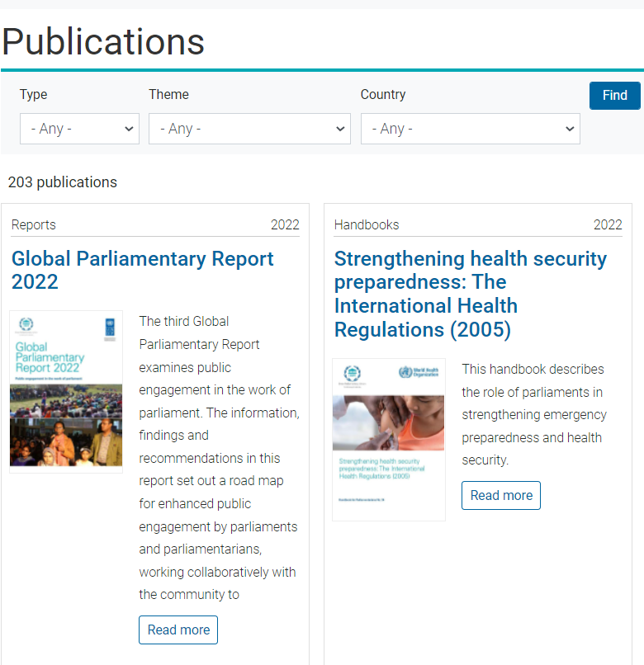
Task: Open the Theme filter dropdown
Action: tap(249, 129)
